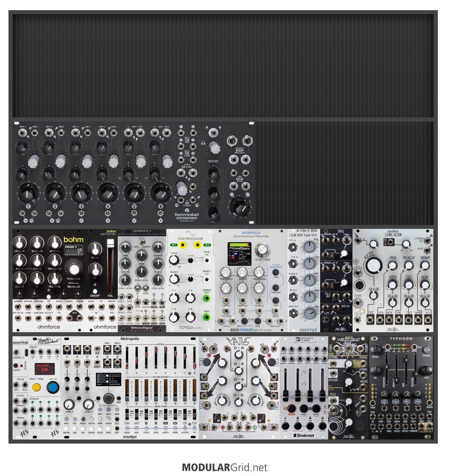Viewport: 450px width, 476px height.
Task: Click the Typhoon FREEZE button
Action: click(427, 350)
